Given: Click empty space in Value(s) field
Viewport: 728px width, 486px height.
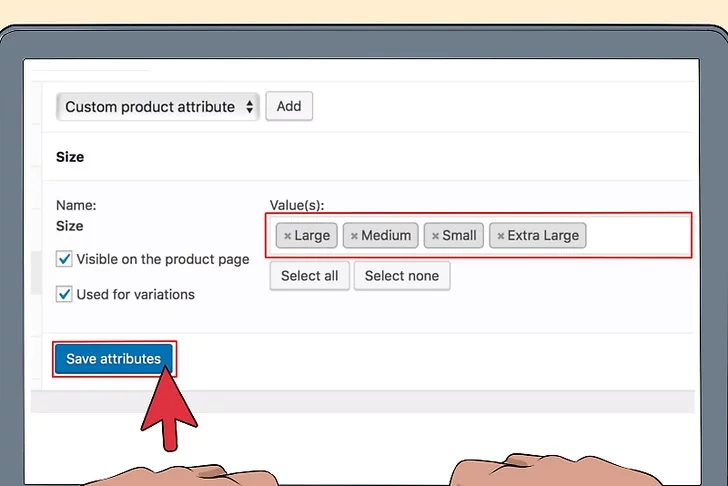Looking at the screenshot, I should pyautogui.click(x=638, y=236).
